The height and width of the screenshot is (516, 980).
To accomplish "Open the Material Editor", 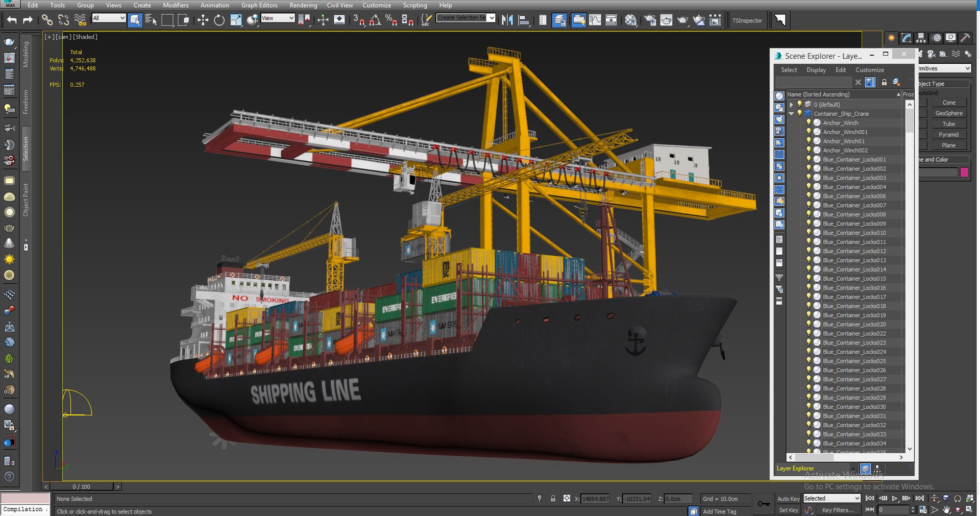I will click(631, 20).
